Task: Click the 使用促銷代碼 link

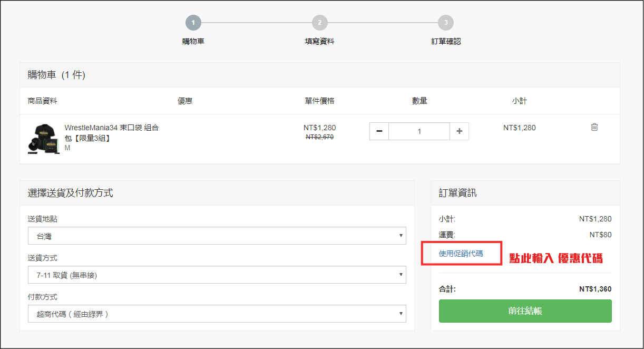Action: [x=461, y=254]
